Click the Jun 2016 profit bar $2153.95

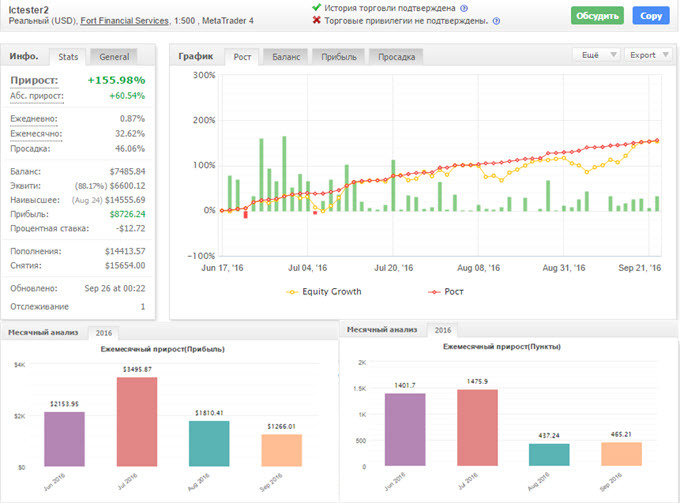pyautogui.click(x=64, y=439)
